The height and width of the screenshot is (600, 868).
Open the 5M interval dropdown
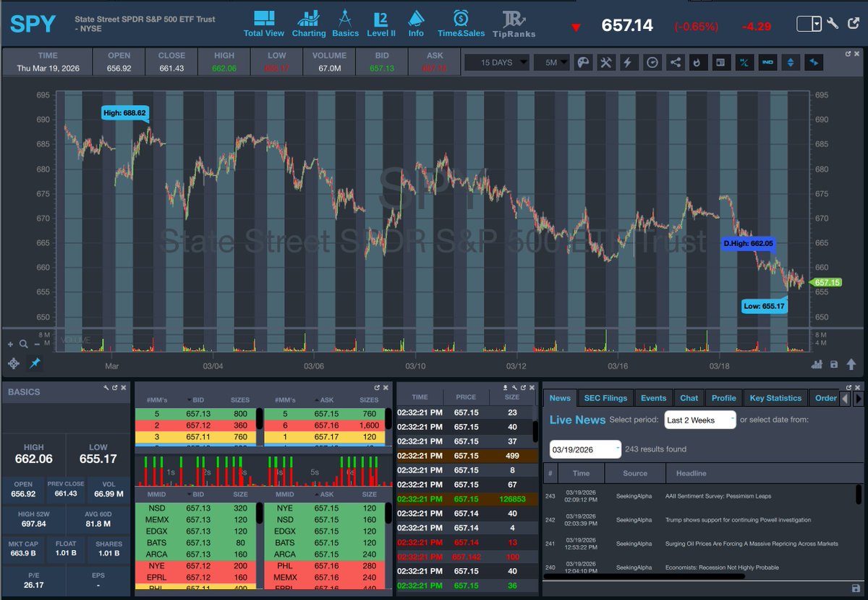tap(551, 62)
